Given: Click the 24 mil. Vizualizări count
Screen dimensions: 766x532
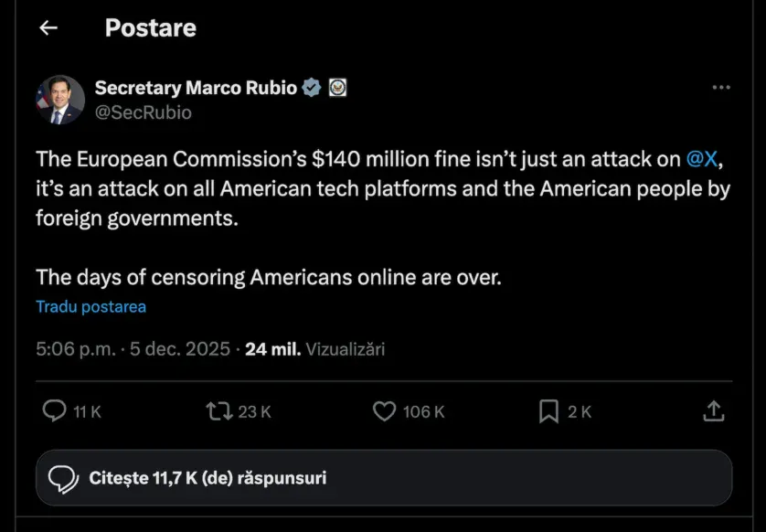Looking at the screenshot, I should coord(314,349).
